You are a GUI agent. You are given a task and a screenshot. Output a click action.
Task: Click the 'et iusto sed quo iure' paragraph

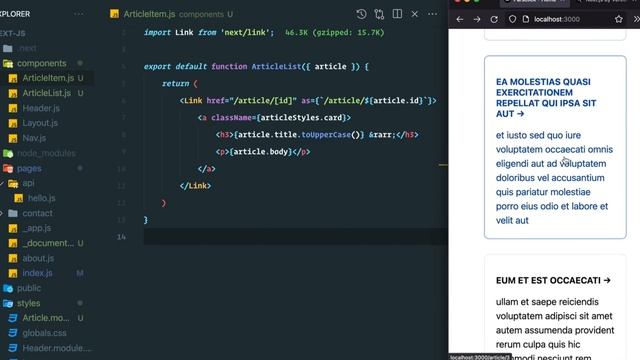pyautogui.click(x=554, y=178)
